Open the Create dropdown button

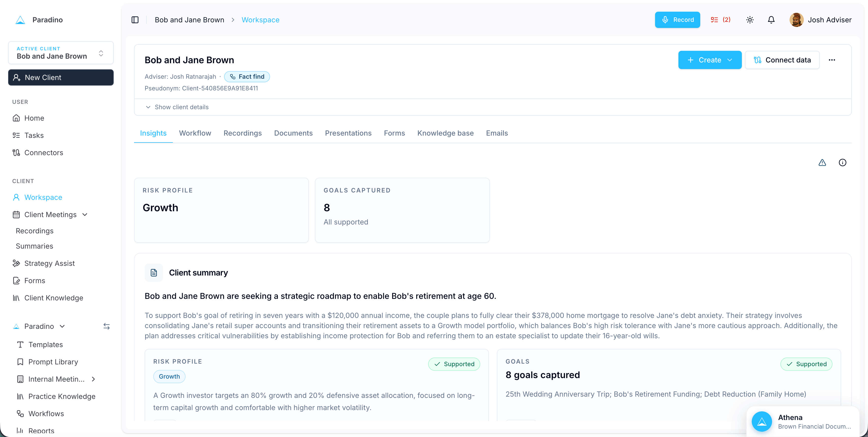710,60
